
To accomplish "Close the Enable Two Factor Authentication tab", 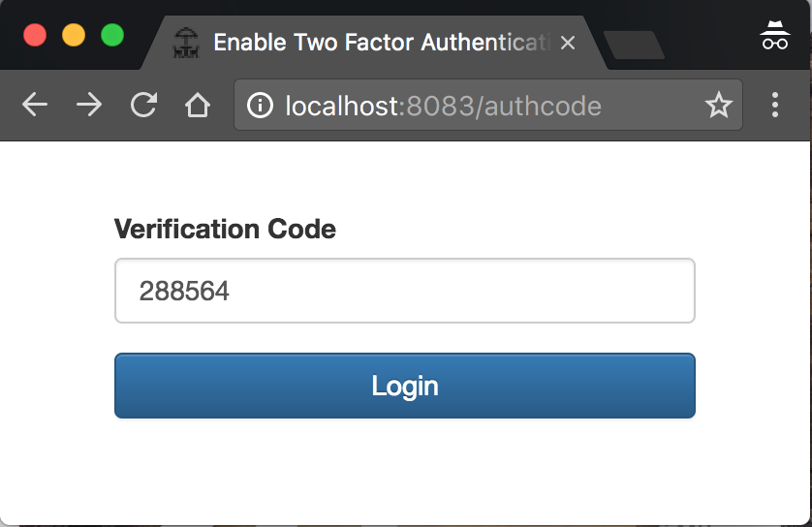I will (x=568, y=44).
